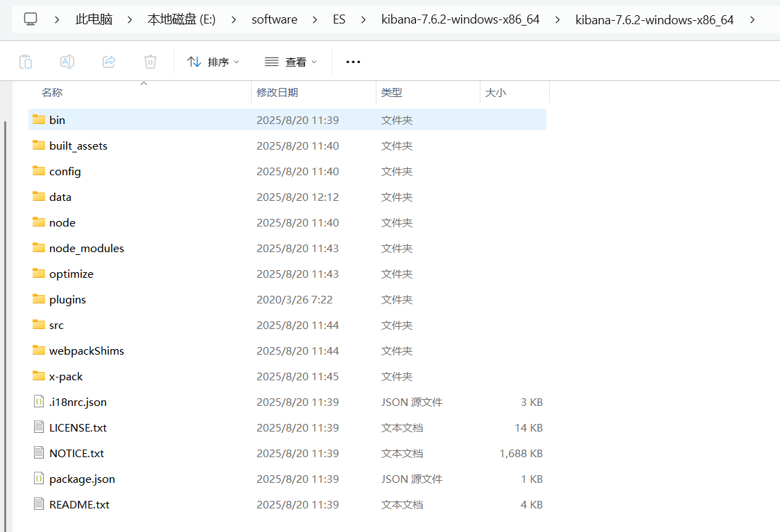This screenshot has width=780, height=532.
Task: Go to the ES breadcrumb folder
Action: [339, 20]
